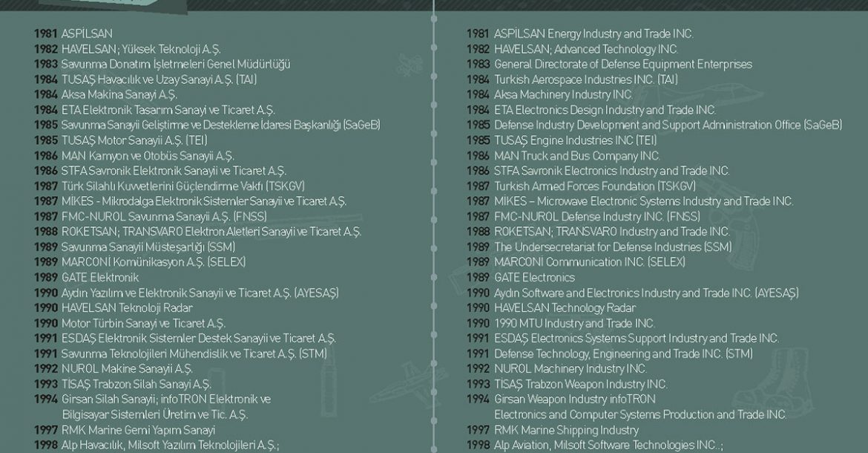The height and width of the screenshot is (453, 868).
Task: Select 'MİKES – Microwave Electronic Systems' line
Action: point(644,201)
